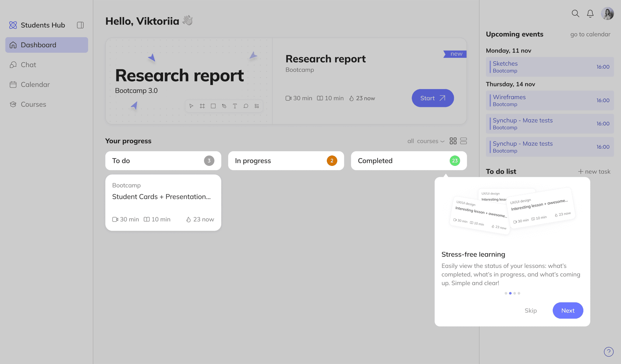Screen dimensions: 621x364
Task: Select the rectangle tool in banner toolbar
Action: (213, 106)
